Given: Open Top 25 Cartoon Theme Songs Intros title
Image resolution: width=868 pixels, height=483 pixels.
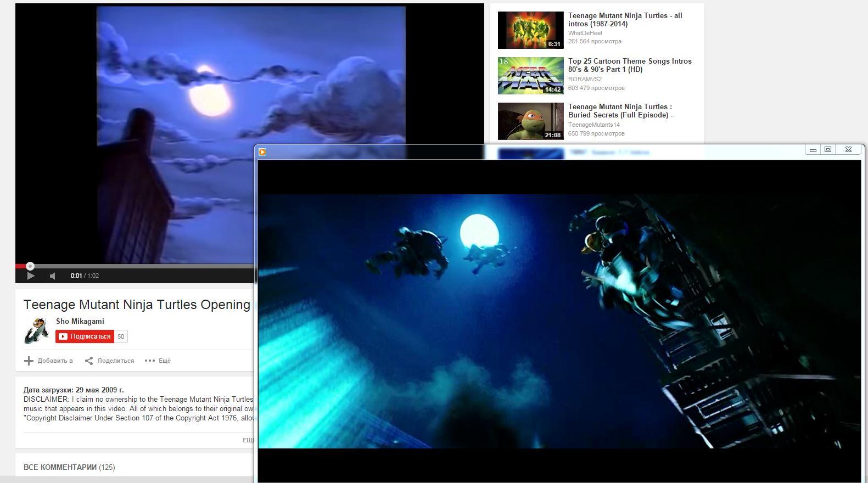Looking at the screenshot, I should pyautogui.click(x=630, y=65).
